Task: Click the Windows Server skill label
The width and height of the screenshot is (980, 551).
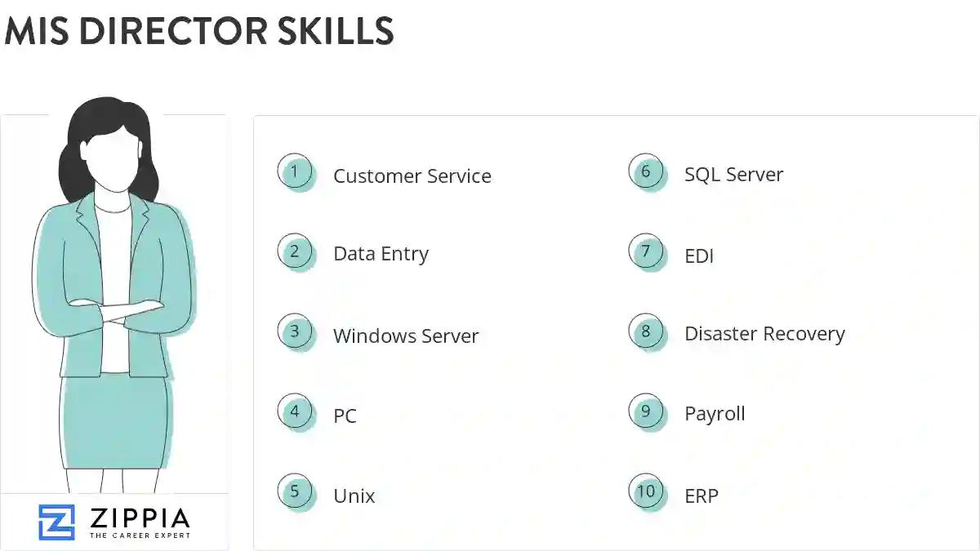Action: tap(405, 336)
